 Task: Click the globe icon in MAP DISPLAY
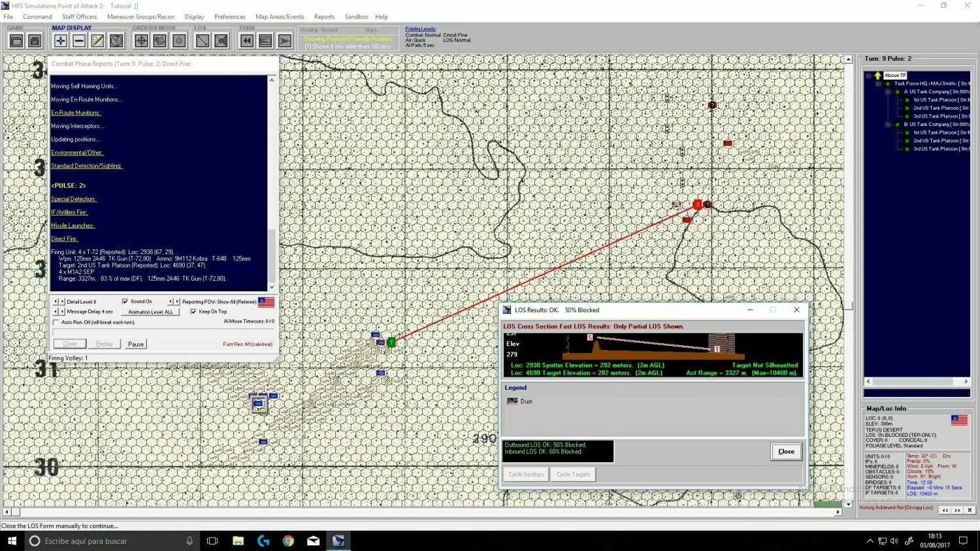[116, 41]
